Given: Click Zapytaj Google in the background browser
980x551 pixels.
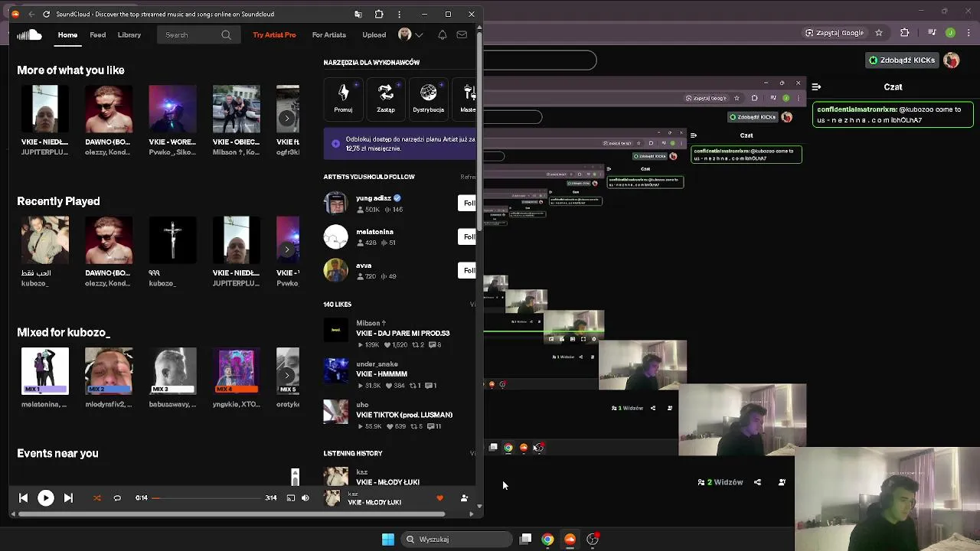Looking at the screenshot, I should click(835, 33).
